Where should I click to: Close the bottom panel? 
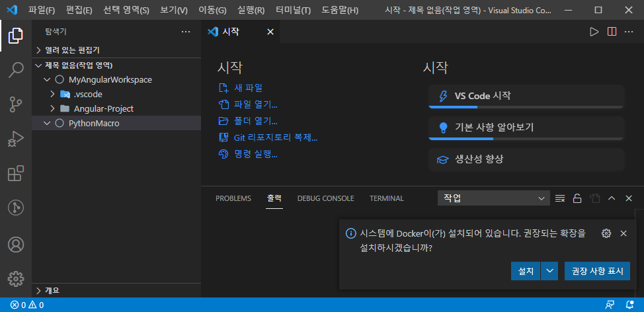coord(628,198)
